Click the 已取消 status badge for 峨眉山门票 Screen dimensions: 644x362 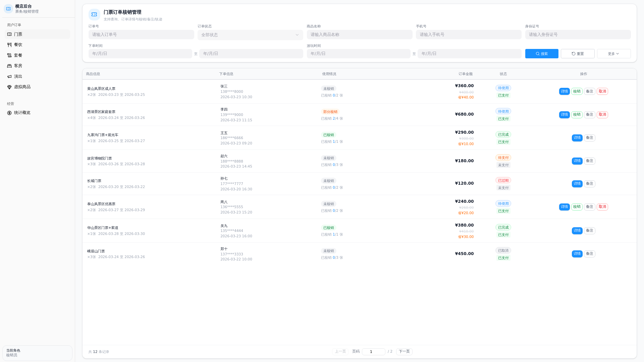(503, 250)
